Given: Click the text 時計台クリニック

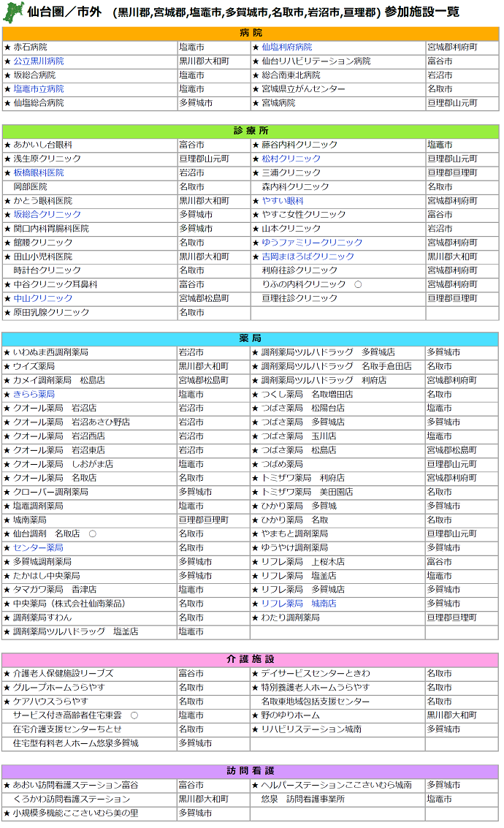Looking at the screenshot, I should 47,270.
